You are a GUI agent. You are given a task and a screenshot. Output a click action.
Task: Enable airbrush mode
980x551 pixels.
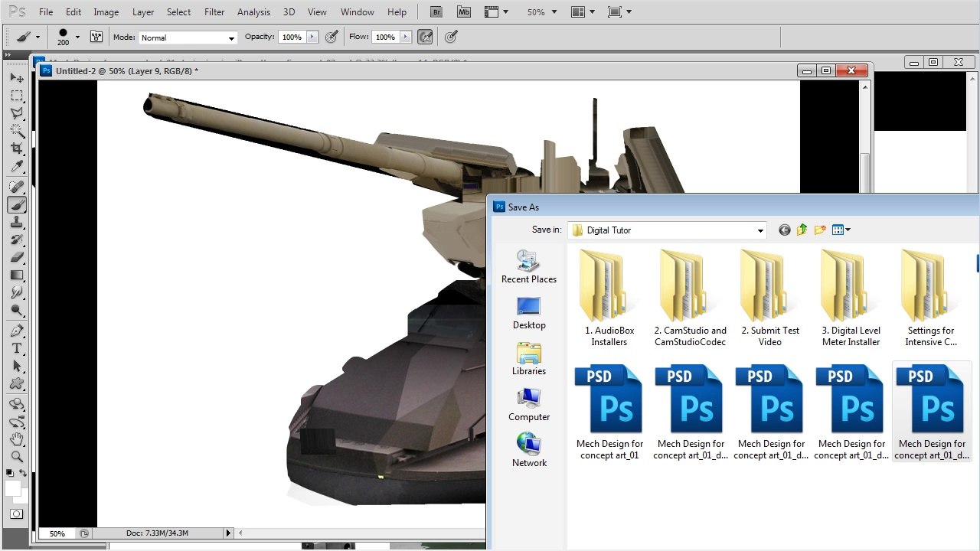(x=425, y=37)
